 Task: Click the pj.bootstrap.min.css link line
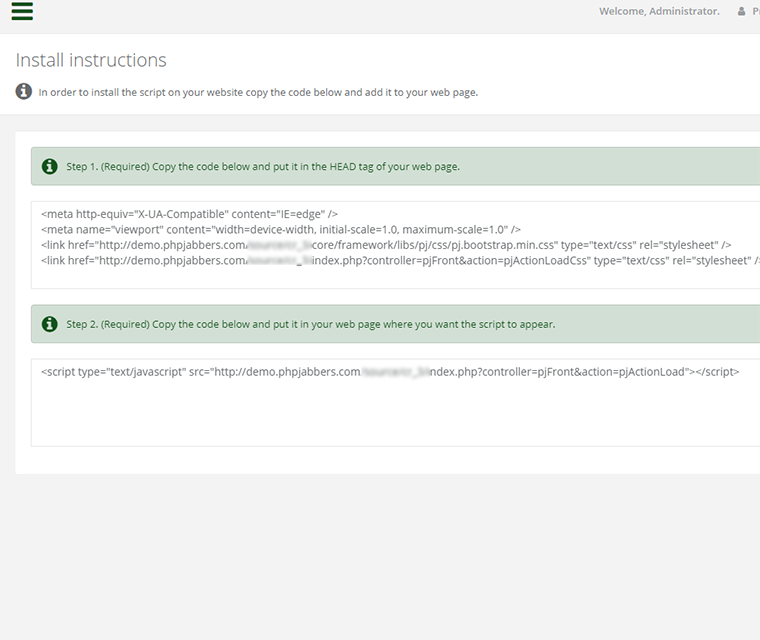click(386, 245)
